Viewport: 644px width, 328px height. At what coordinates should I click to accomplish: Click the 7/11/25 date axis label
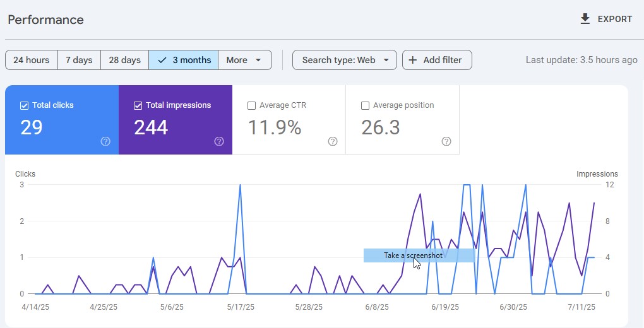point(581,307)
